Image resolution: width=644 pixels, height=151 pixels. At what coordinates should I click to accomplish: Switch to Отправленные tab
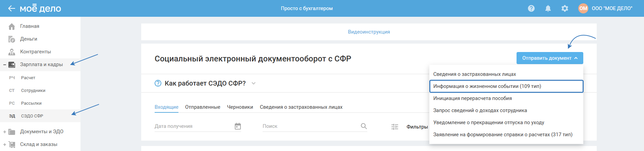pyautogui.click(x=203, y=107)
